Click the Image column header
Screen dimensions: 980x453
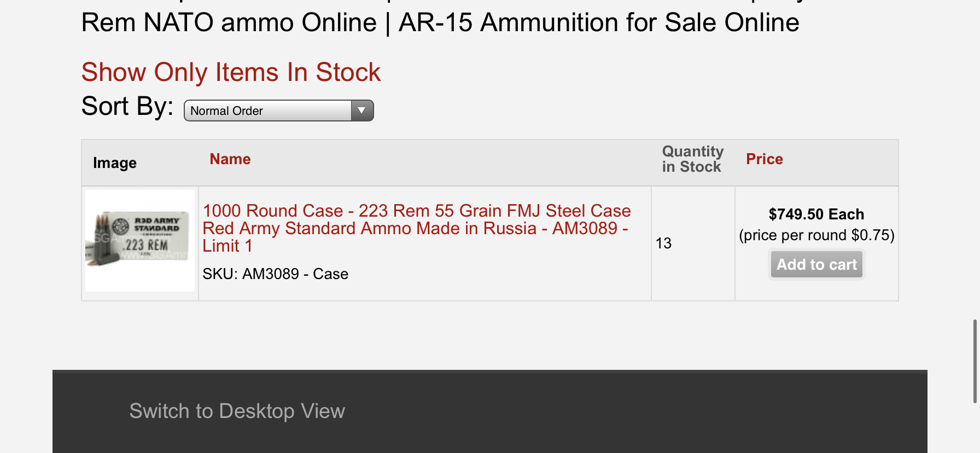tap(115, 163)
